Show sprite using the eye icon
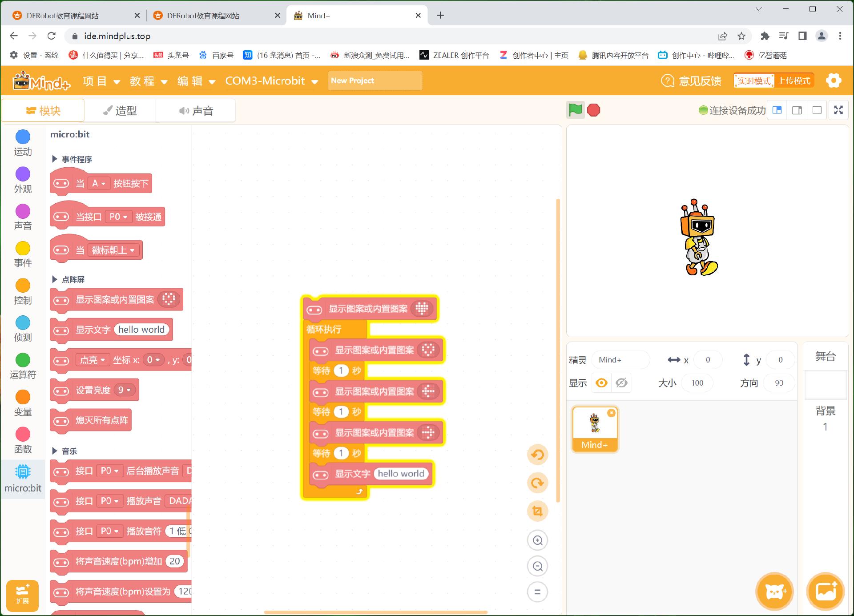The width and height of the screenshot is (854, 616). (x=601, y=383)
